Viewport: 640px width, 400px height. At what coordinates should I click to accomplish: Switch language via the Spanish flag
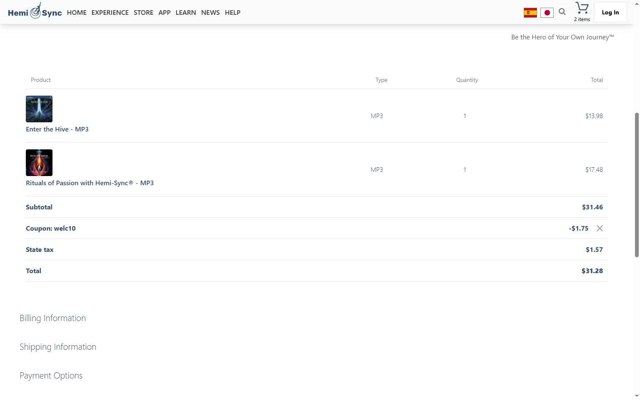pyautogui.click(x=530, y=13)
